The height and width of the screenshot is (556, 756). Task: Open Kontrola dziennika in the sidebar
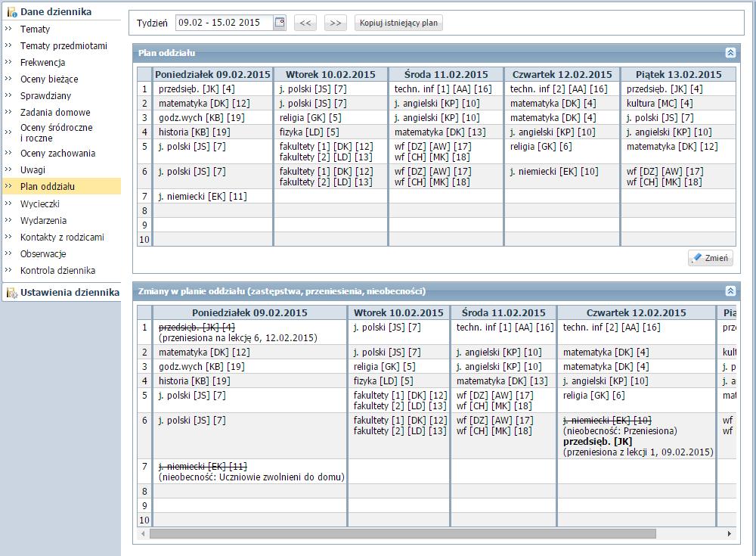(58, 270)
